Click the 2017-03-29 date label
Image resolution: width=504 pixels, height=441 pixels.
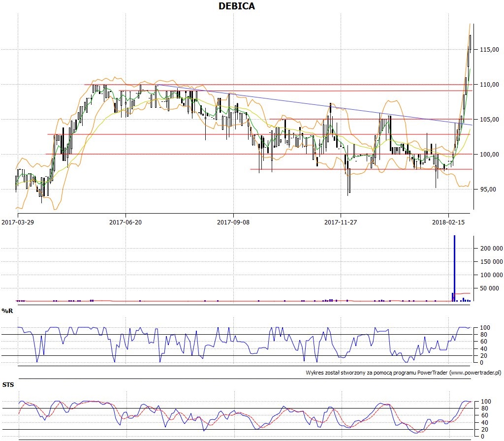click(18, 222)
